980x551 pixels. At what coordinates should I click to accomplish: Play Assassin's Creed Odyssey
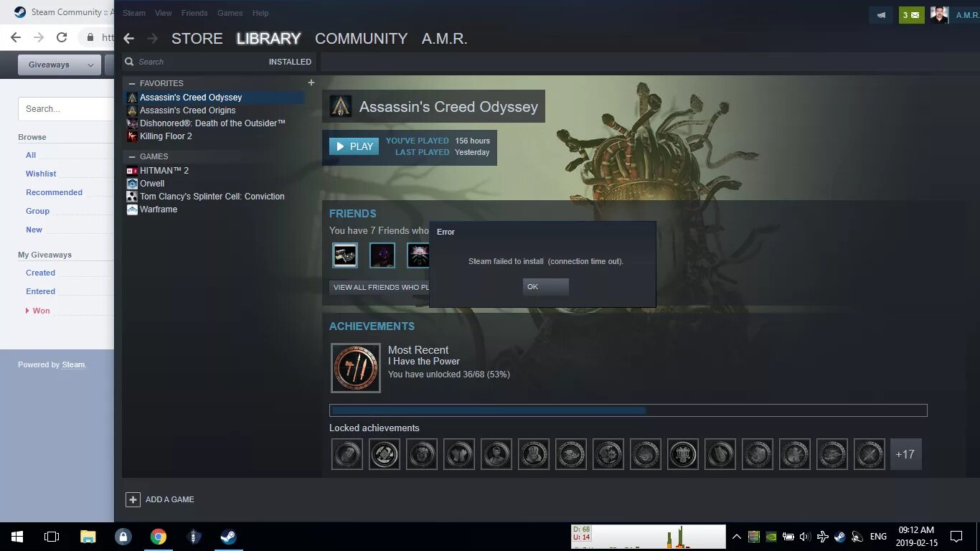click(x=354, y=146)
